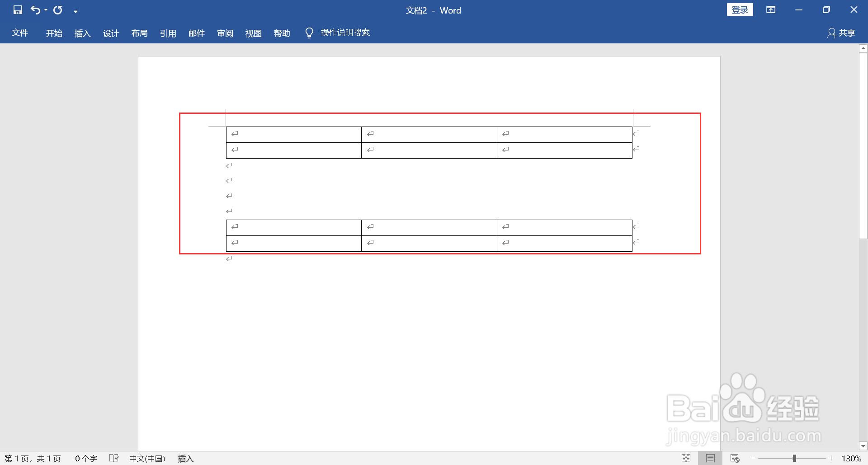The height and width of the screenshot is (465, 868).
Task: Click middle cell in top table's first row
Action: click(x=429, y=135)
